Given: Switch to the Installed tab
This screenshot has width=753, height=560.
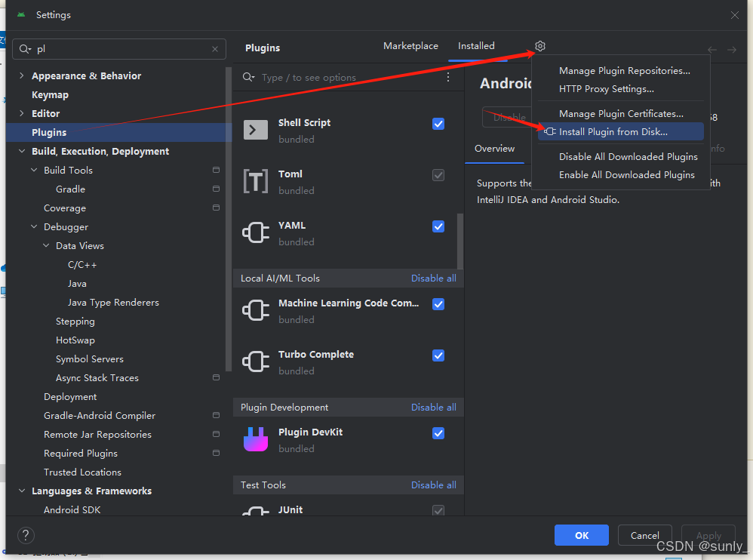Looking at the screenshot, I should (x=476, y=46).
